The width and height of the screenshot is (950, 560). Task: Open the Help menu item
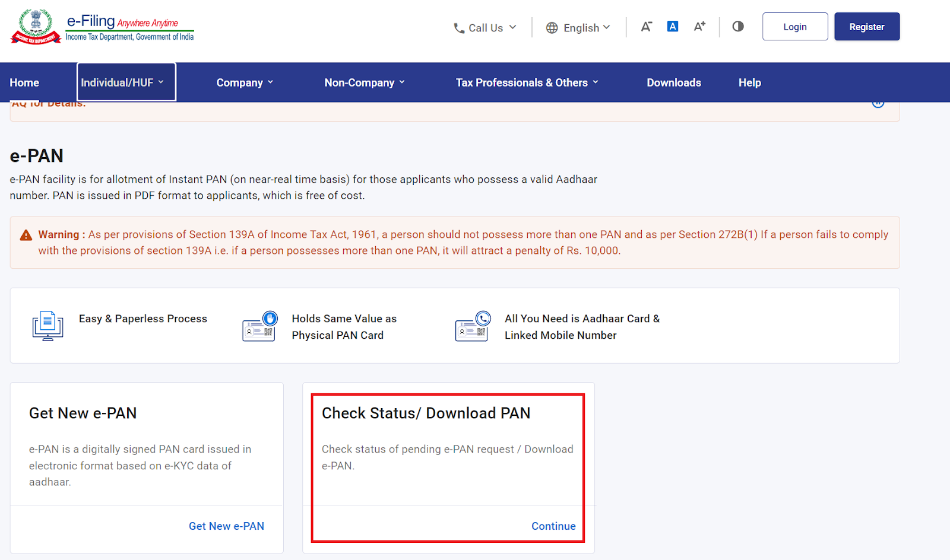pos(749,82)
